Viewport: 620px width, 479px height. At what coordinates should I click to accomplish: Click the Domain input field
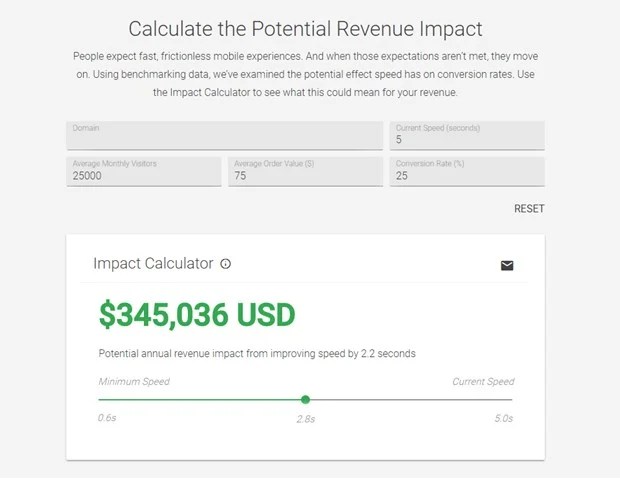pos(225,135)
